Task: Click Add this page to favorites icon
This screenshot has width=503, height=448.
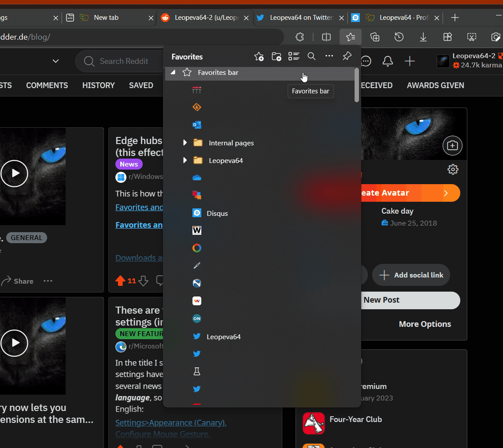Action: pos(259,56)
